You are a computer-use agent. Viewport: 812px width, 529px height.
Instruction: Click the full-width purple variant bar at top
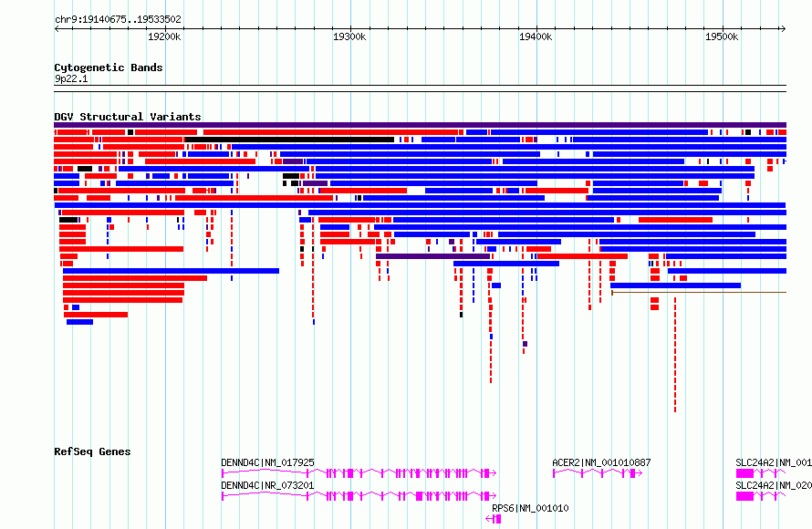(420, 125)
